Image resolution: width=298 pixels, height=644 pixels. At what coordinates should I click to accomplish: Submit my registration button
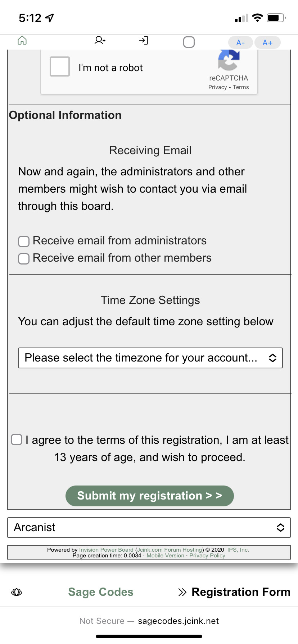coord(150,496)
